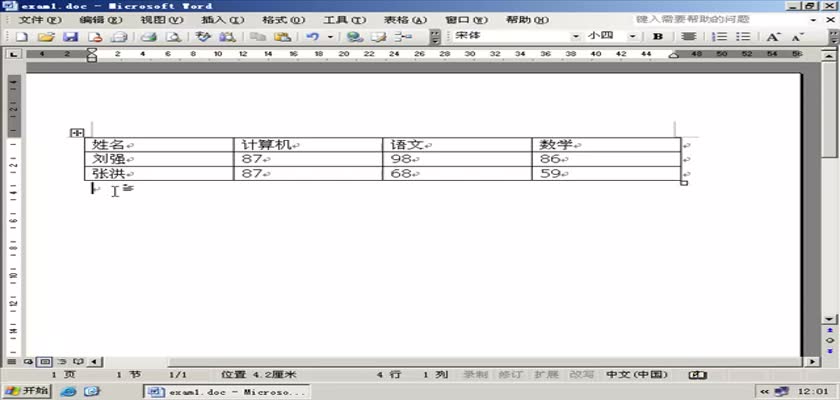Toggle 修订 track changes indicator
Viewport: 840px width, 400px height.
(x=509, y=375)
